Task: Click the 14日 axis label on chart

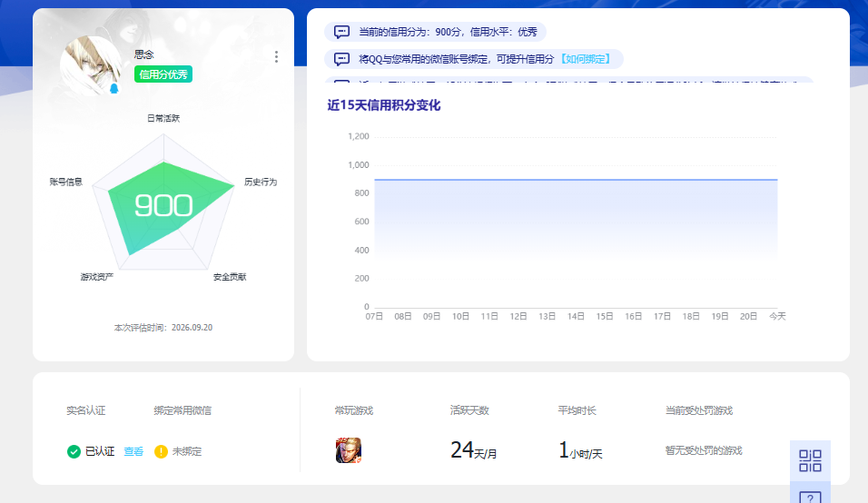Action: click(576, 316)
